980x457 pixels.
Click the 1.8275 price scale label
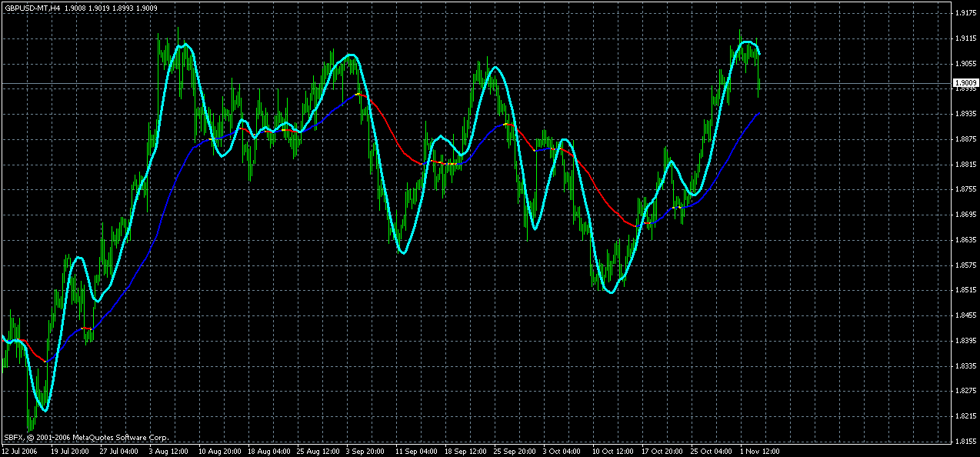click(965, 392)
